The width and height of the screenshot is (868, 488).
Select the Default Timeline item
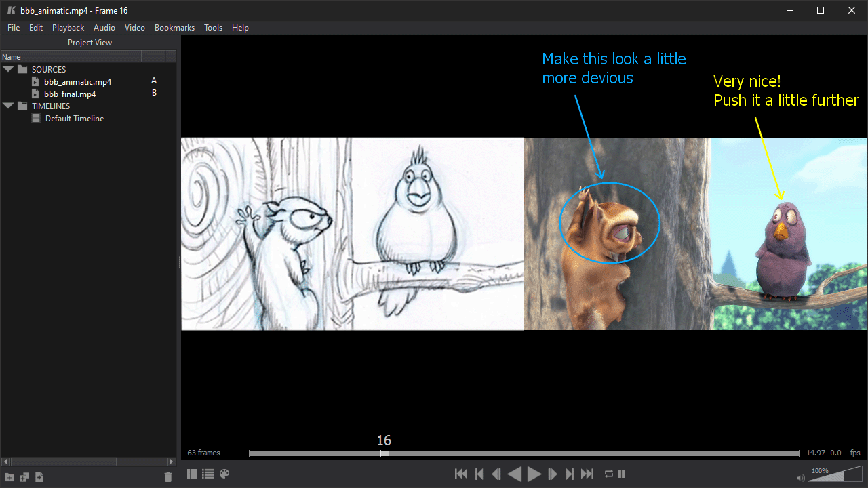pos(75,119)
